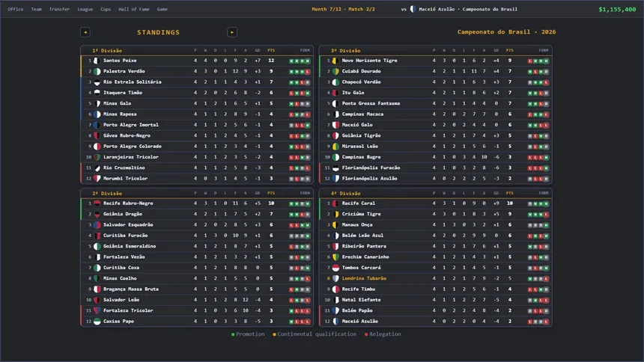Click the Cuiabá Dourado team badge

click(x=335, y=71)
